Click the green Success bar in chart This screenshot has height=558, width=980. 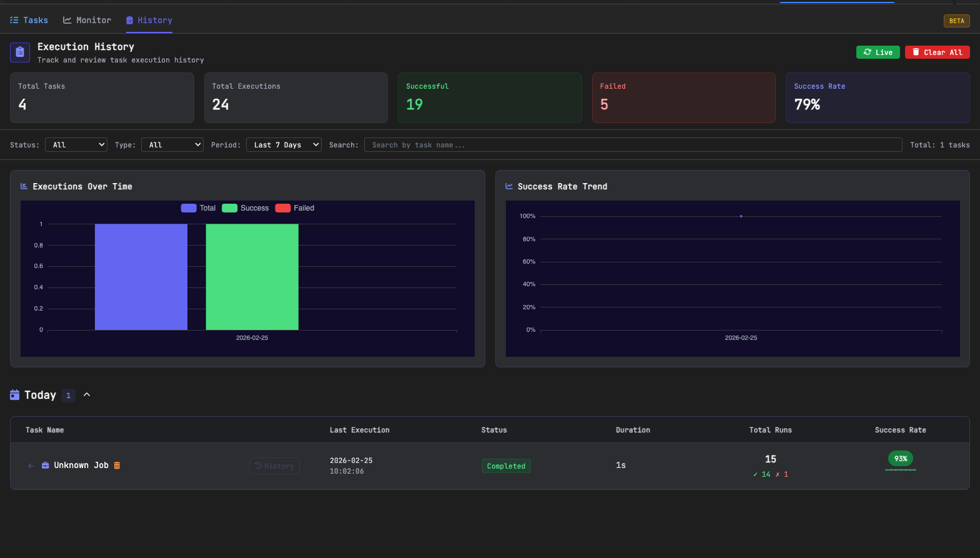(x=252, y=277)
